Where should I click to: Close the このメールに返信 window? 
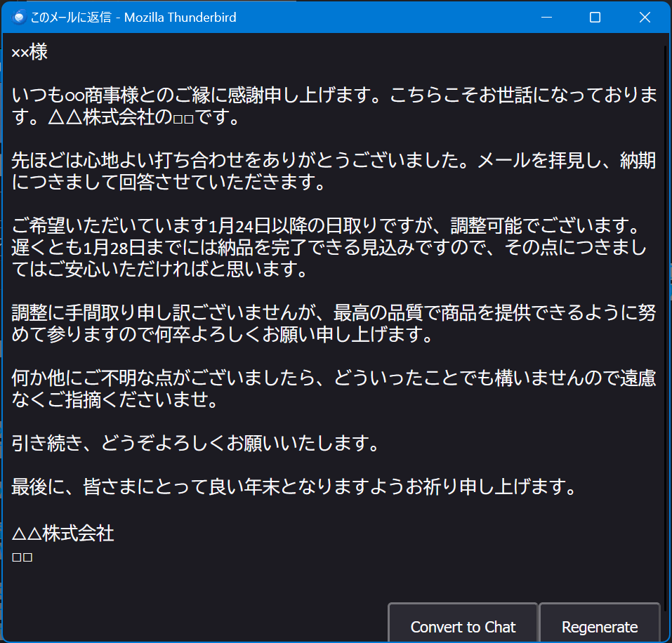coord(644,17)
